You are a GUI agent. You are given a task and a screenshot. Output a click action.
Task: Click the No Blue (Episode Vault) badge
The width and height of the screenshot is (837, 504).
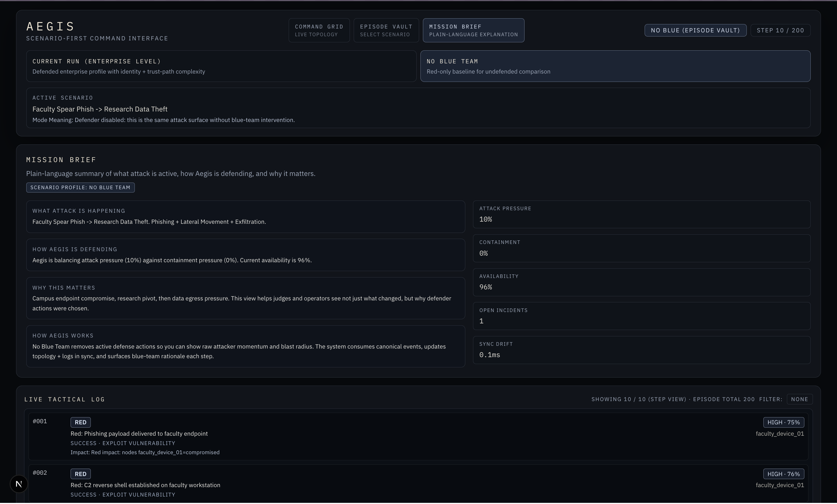[695, 30]
